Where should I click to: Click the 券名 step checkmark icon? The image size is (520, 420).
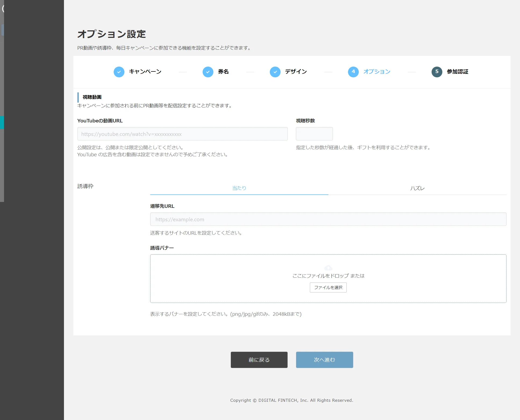[x=208, y=72]
